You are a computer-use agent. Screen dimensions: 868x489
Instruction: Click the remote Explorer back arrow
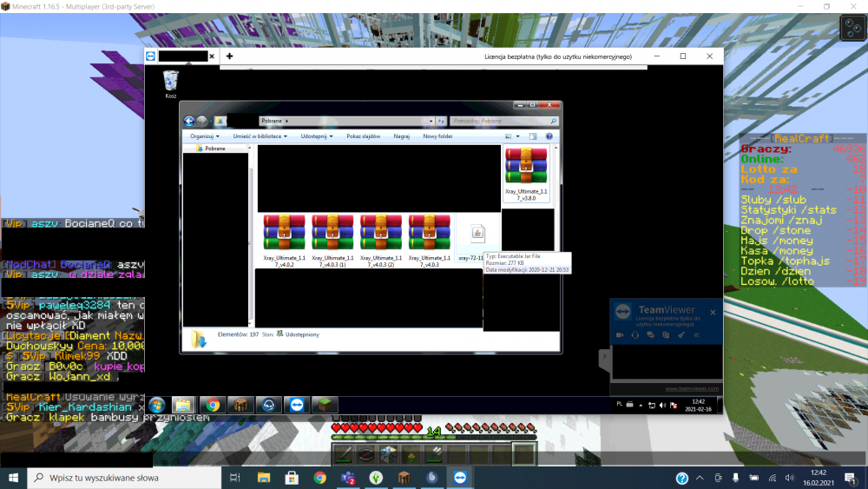click(x=189, y=121)
